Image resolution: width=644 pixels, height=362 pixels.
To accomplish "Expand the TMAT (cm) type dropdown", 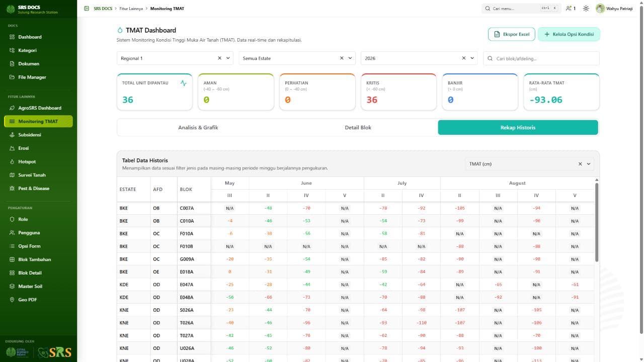I will click(x=588, y=164).
